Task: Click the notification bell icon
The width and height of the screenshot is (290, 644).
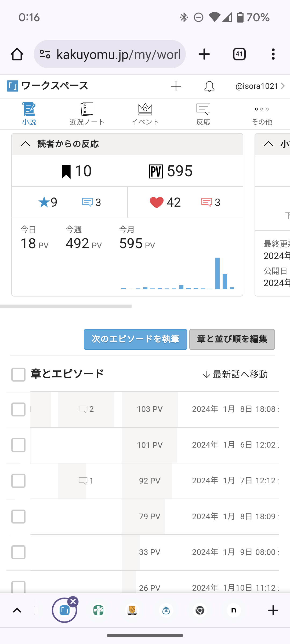Action: coord(209,86)
